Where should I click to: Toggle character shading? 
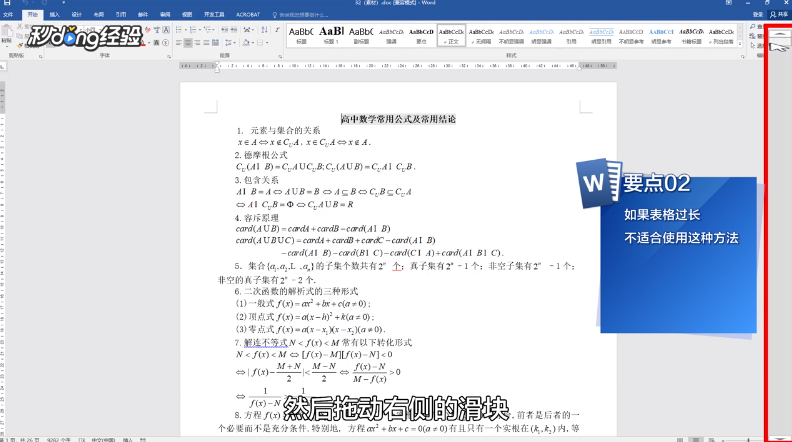(x=157, y=43)
